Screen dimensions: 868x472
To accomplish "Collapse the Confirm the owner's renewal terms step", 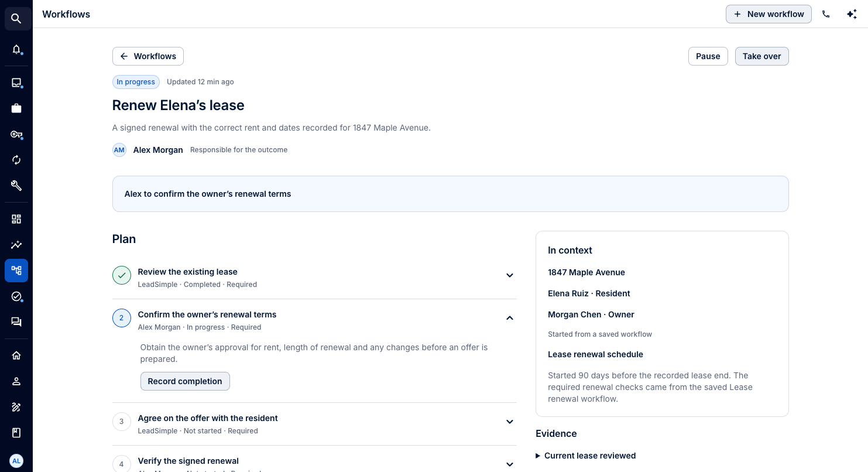I will tap(510, 318).
